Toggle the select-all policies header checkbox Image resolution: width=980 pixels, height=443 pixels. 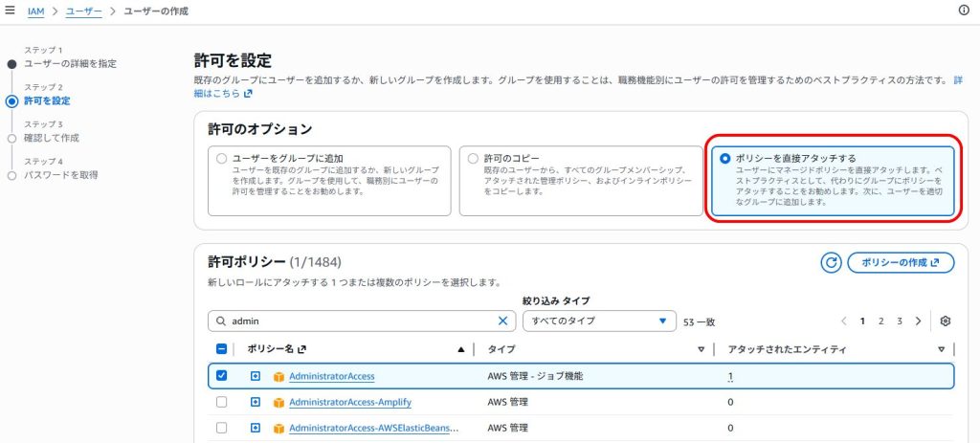[x=221, y=349]
